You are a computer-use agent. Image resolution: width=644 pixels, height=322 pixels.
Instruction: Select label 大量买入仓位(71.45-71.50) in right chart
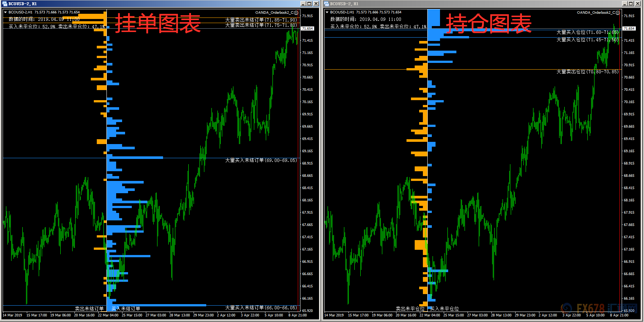pos(587,40)
